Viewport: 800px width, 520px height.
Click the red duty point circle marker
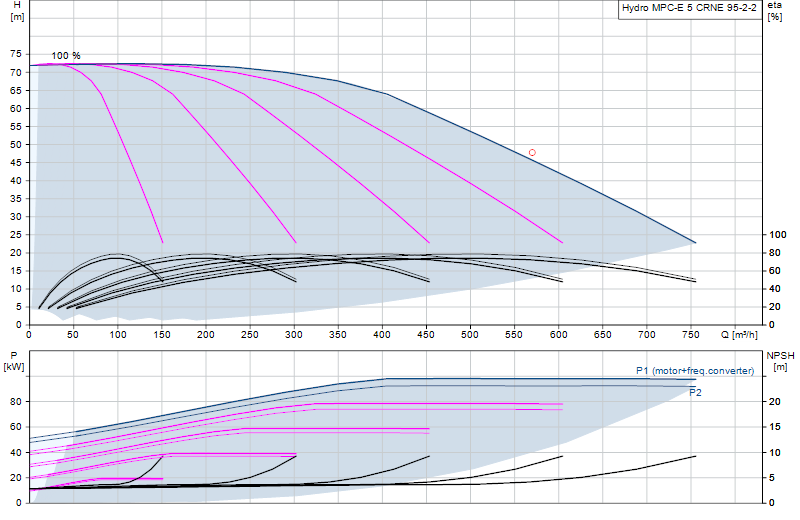point(532,153)
